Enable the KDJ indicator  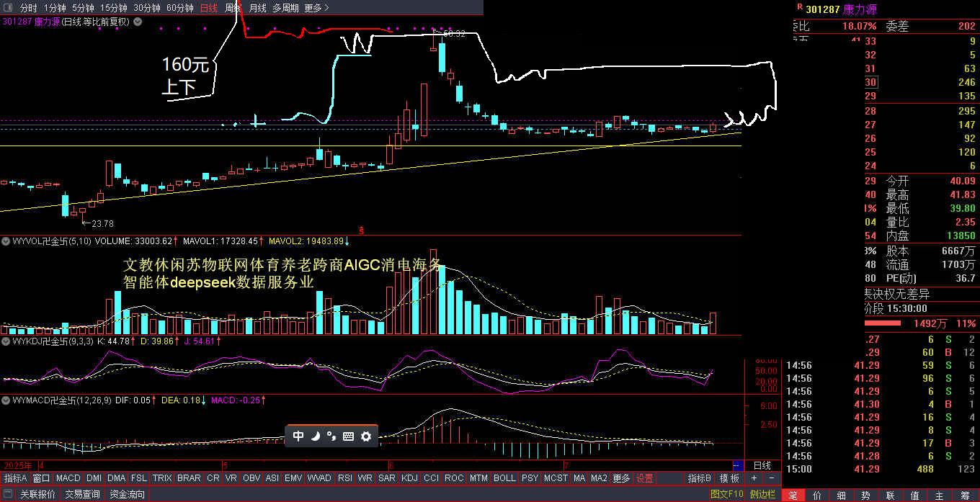[409, 478]
